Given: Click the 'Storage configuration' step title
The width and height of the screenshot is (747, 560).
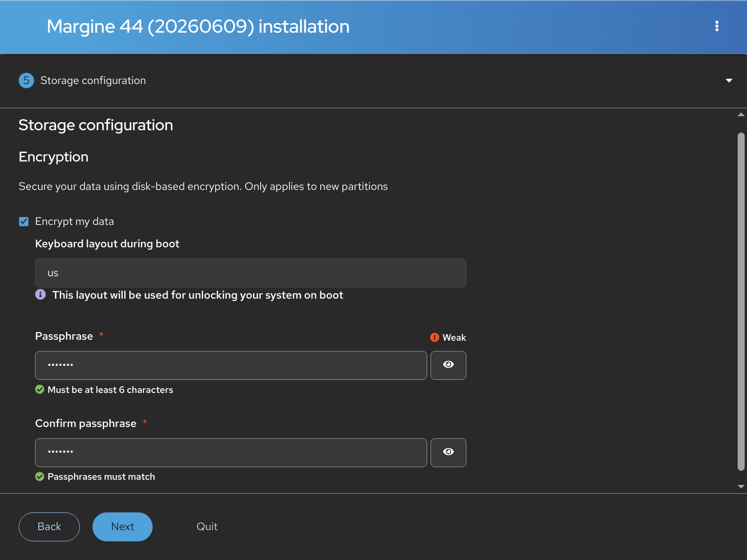Looking at the screenshot, I should (93, 80).
